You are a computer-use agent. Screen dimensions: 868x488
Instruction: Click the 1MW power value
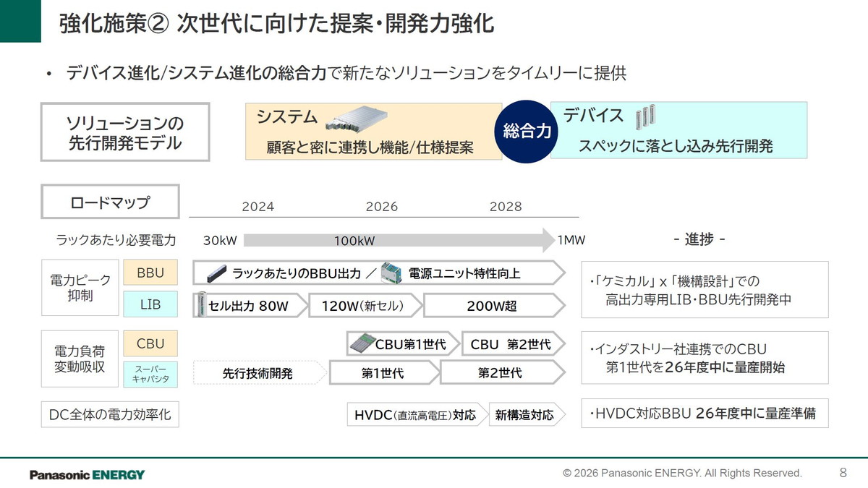click(x=571, y=240)
